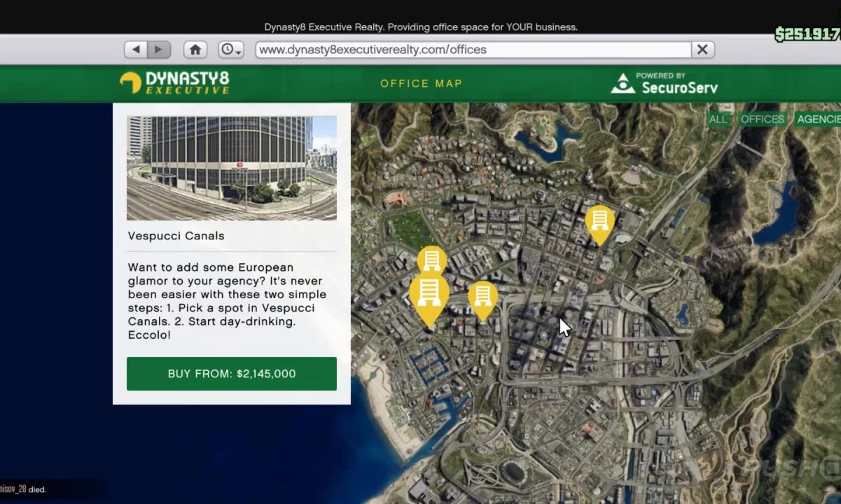Go back with the browser back arrow
Viewport: 841px width, 504px height.
coord(136,50)
